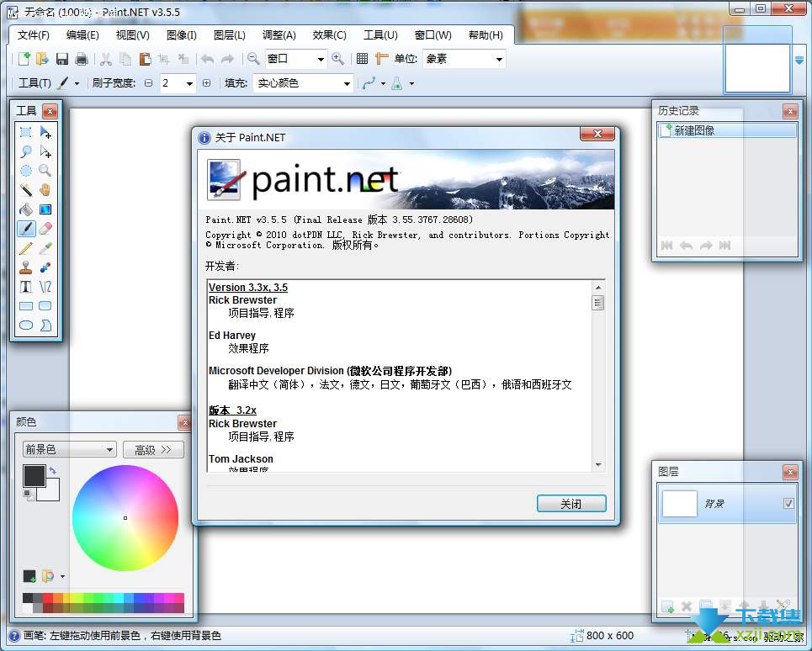Image resolution: width=812 pixels, height=651 pixels.
Task: Open the 编辑(E) menu
Action: tap(82, 35)
